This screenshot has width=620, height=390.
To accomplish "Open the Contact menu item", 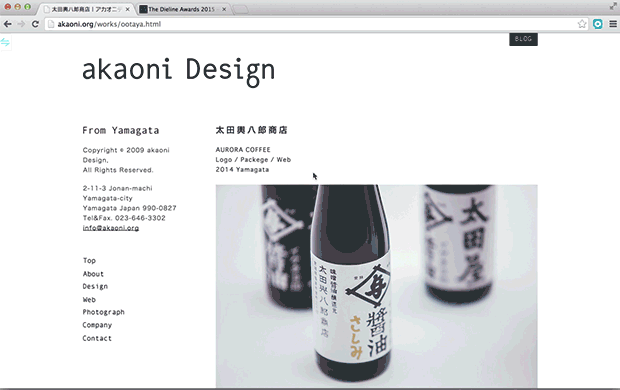I will (x=97, y=338).
